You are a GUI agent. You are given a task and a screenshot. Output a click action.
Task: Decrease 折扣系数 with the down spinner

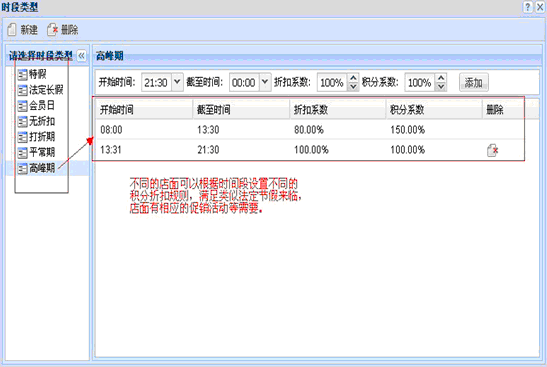pyautogui.click(x=353, y=87)
